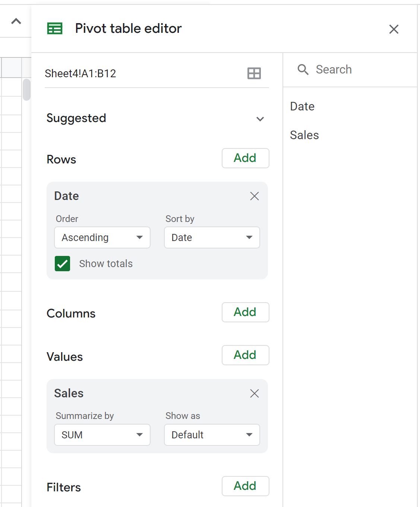The height and width of the screenshot is (507, 420).
Task: Add a field to Values
Action: coord(245,355)
